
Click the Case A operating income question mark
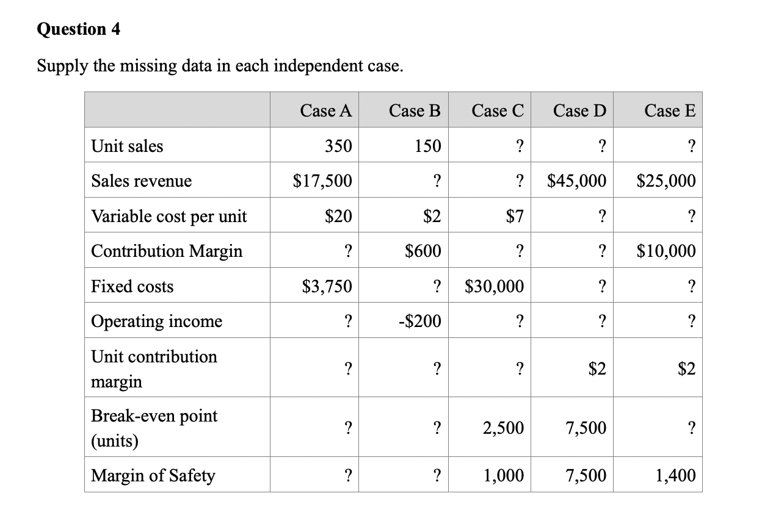[x=348, y=322]
